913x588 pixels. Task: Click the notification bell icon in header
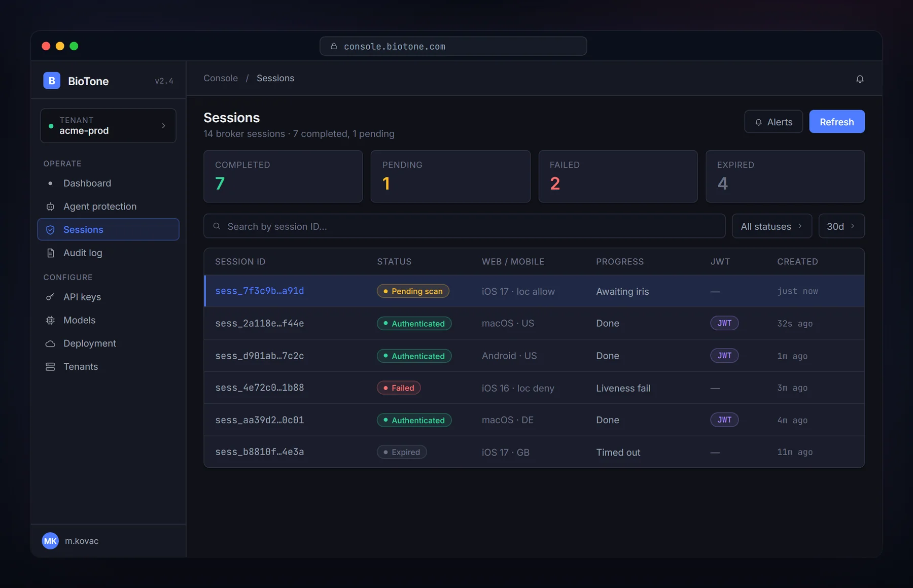pos(860,79)
